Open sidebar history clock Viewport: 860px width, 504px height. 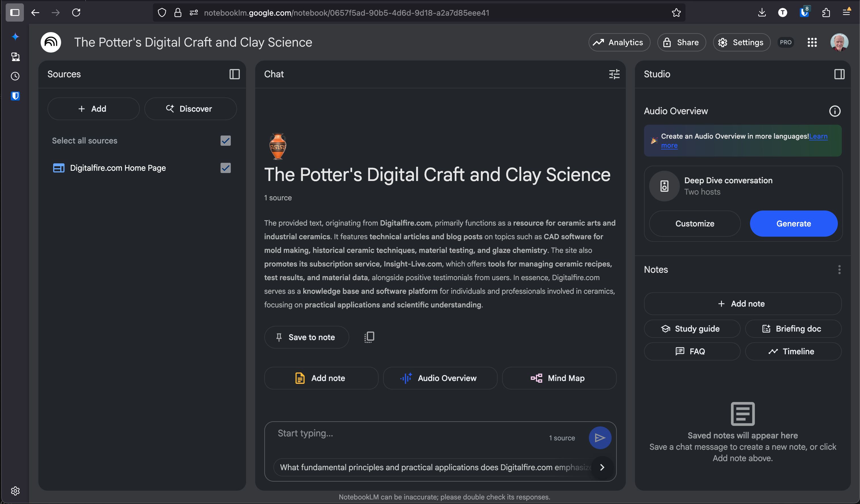(15, 76)
